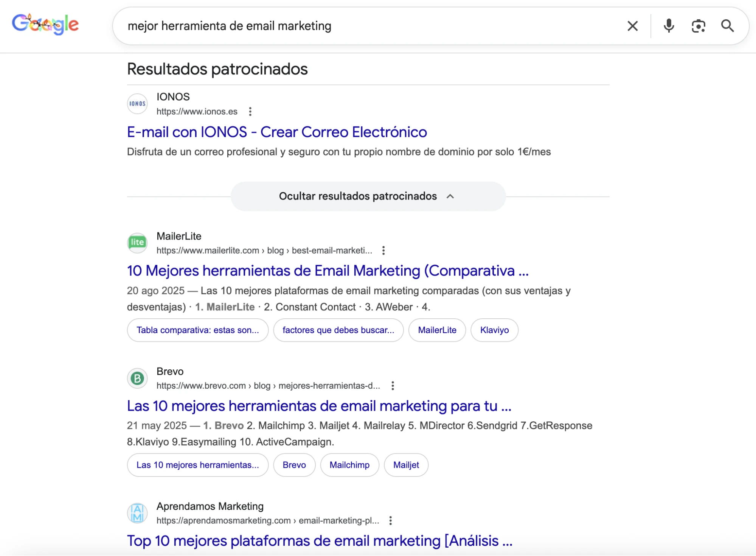This screenshot has height=556, width=756.
Task: Open options menu for Aprendamos Marketing result
Action: [390, 521]
